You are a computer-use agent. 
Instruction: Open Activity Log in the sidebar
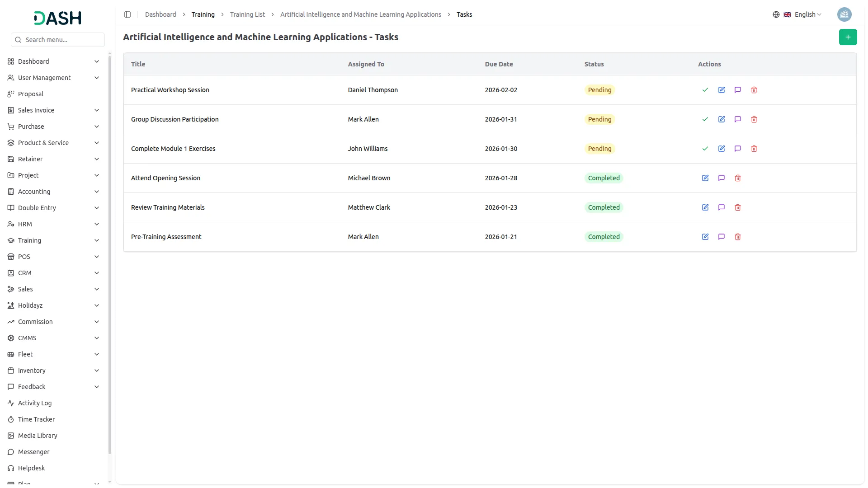tap(53, 403)
